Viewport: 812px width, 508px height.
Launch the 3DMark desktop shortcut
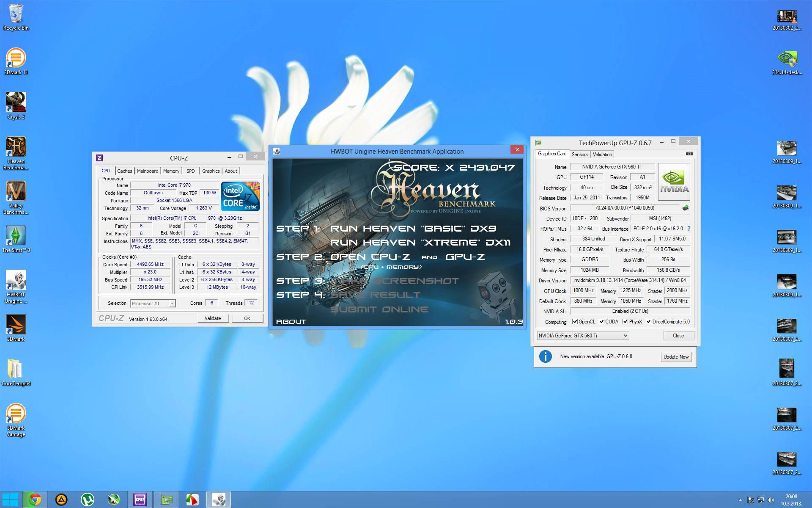(x=16, y=328)
